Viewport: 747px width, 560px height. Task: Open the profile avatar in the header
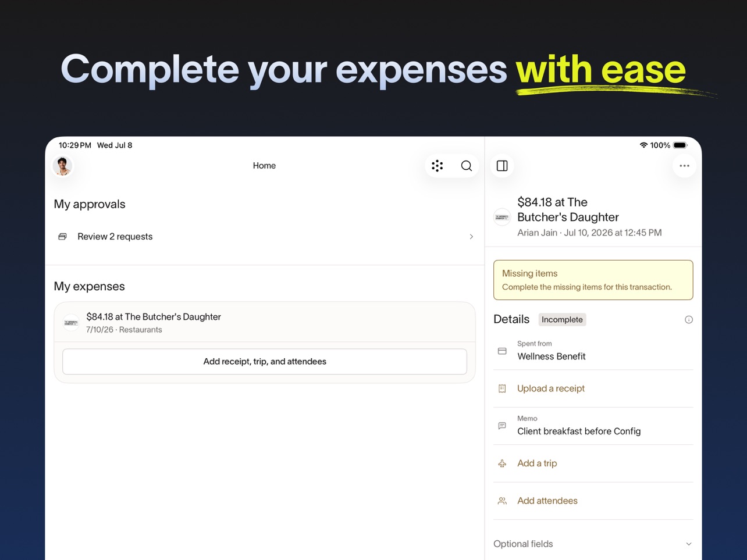[x=63, y=166]
